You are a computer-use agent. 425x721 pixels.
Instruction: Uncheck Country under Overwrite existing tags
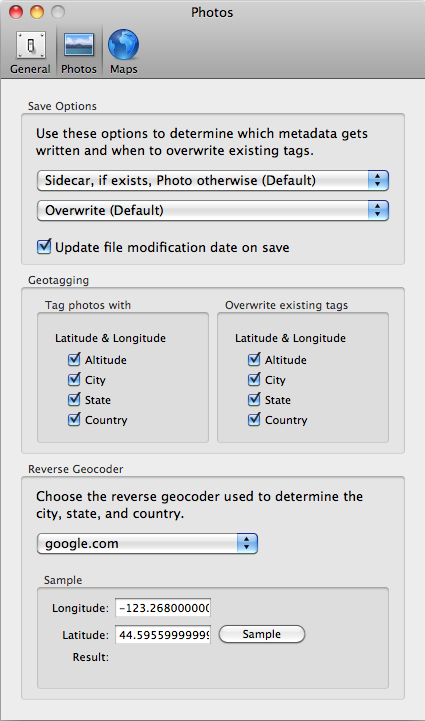[254, 420]
